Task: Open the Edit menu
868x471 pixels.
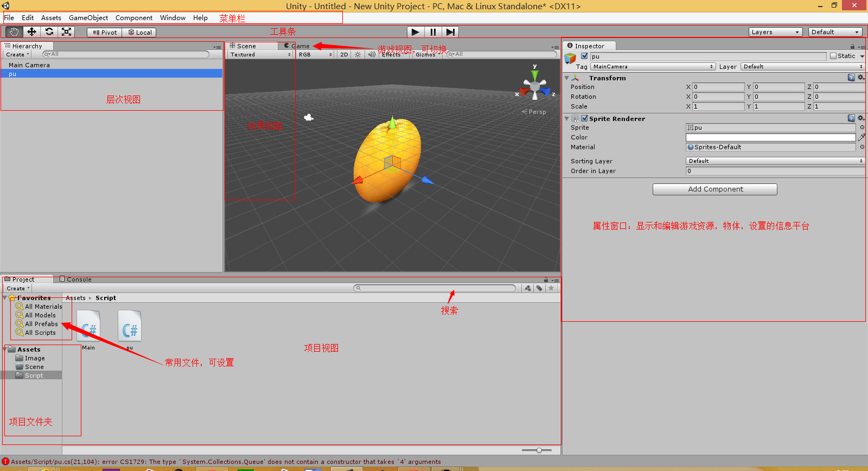Action: [28, 18]
